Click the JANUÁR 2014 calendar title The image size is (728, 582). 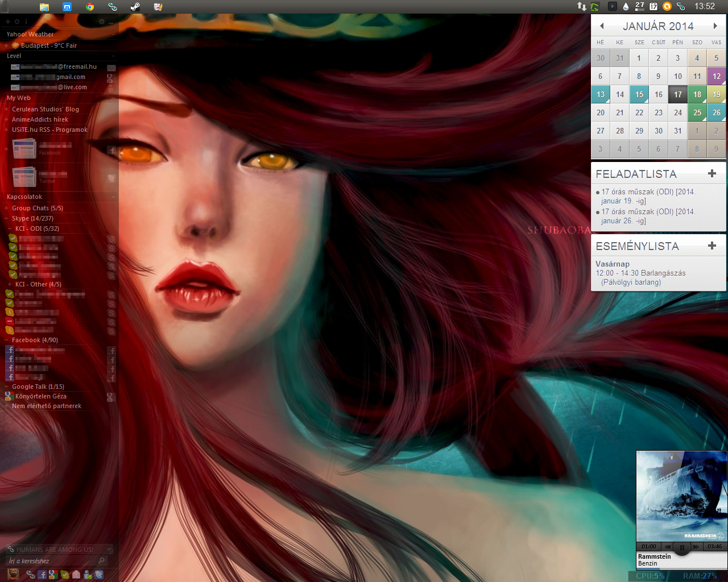tap(658, 26)
